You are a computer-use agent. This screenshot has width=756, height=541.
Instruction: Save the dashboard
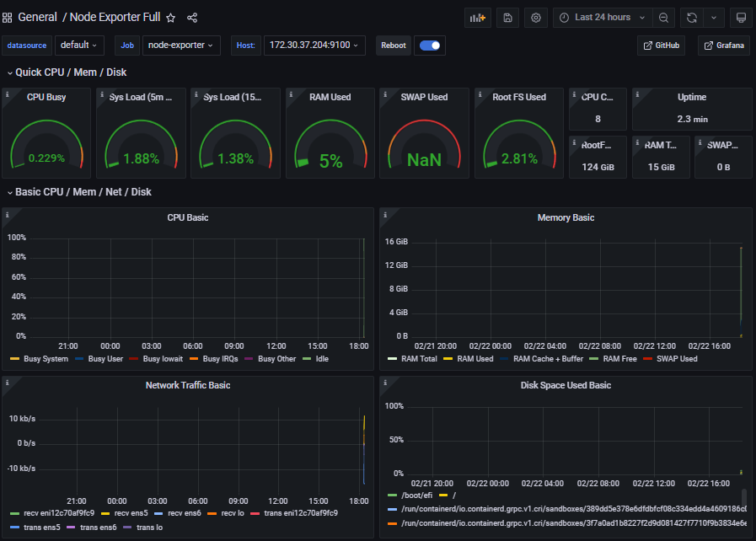point(507,18)
